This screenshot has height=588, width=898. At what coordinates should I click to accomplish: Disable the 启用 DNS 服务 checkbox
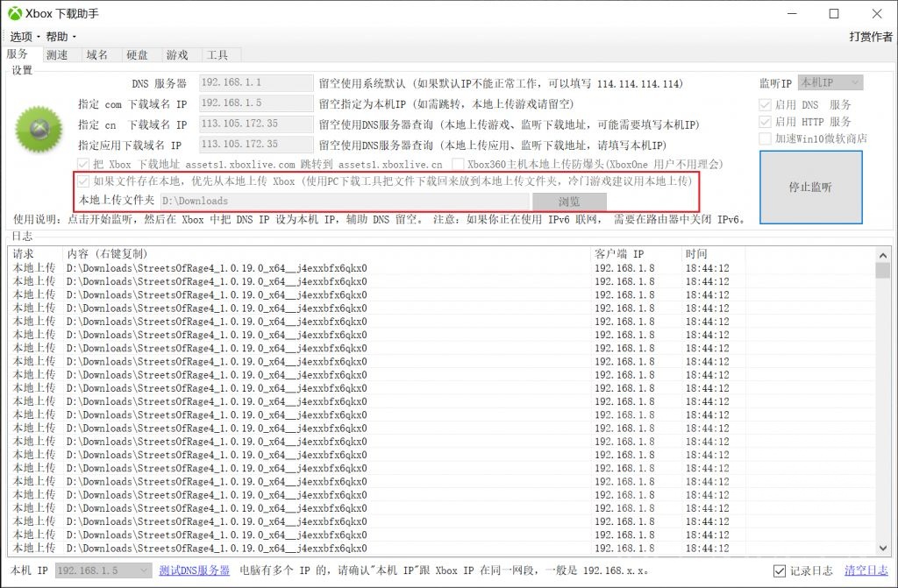point(766,103)
